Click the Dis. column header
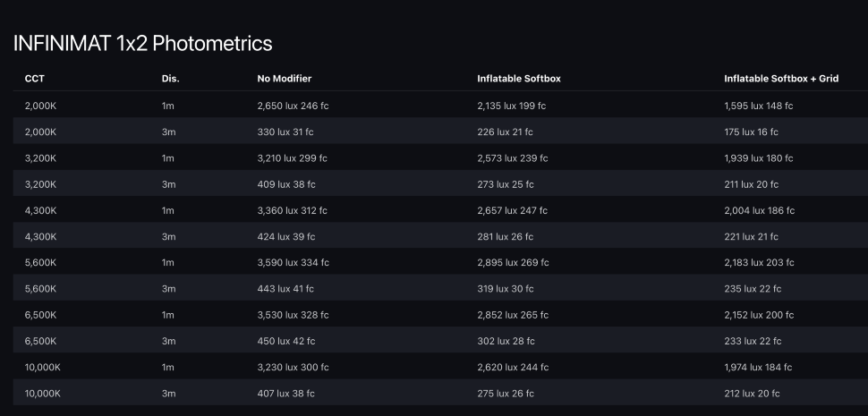This screenshot has width=868, height=416. pyautogui.click(x=170, y=79)
